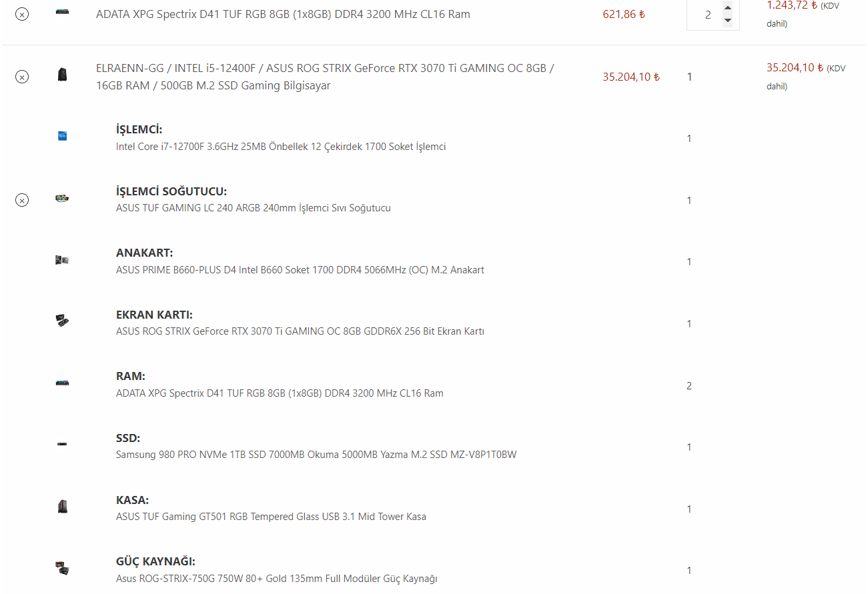The width and height of the screenshot is (868, 594).
Task: Click the Intel processor icon under İŞLEMCİ
Action: 62,136
